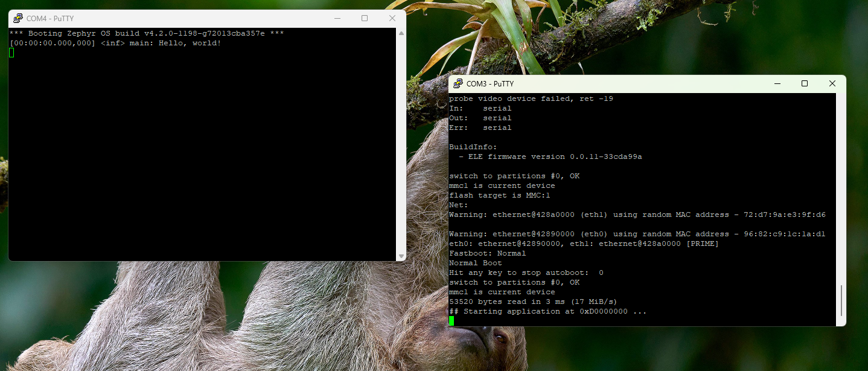Close the COM3 PuTTY session
The image size is (868, 371).
pos(832,84)
